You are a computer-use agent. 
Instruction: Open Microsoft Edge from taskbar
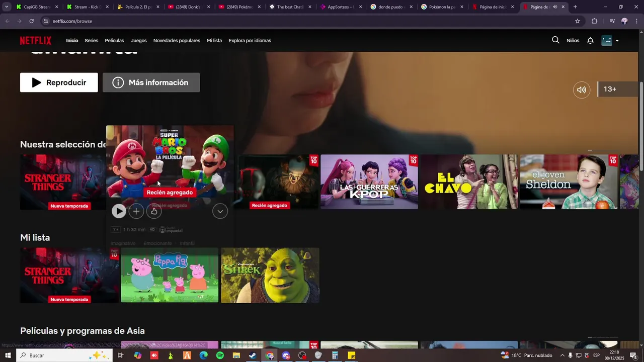[x=203, y=355]
